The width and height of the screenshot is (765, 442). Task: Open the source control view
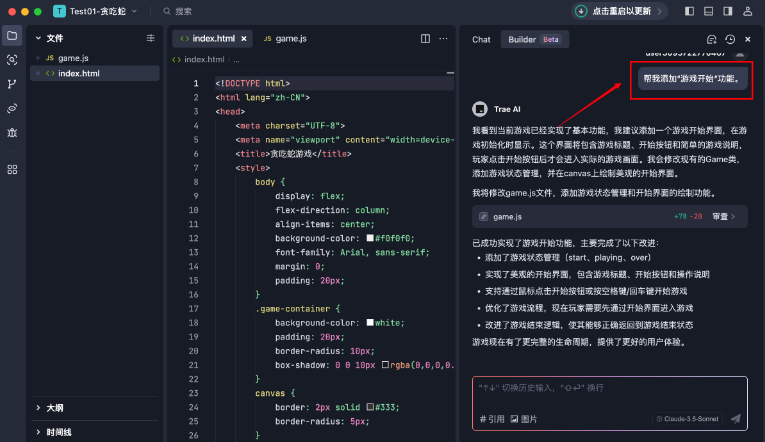tap(12, 84)
